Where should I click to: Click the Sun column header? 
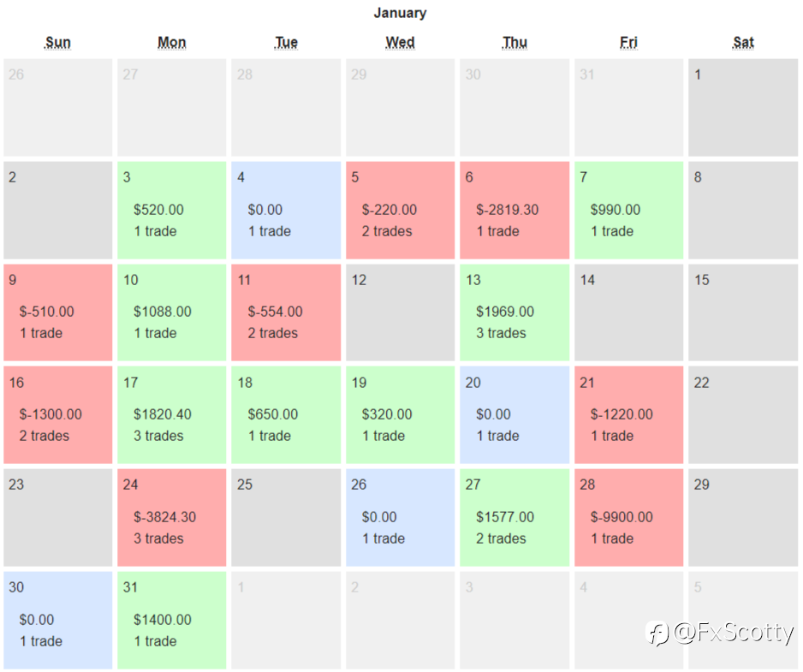pyautogui.click(x=58, y=43)
